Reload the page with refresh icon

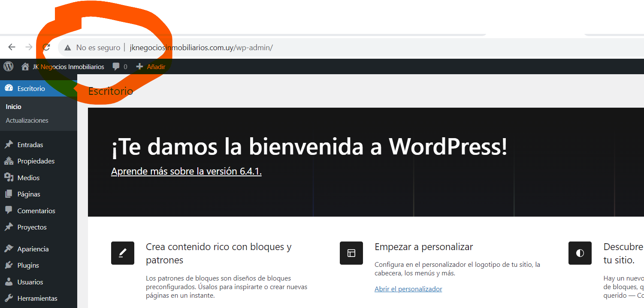[x=46, y=47]
